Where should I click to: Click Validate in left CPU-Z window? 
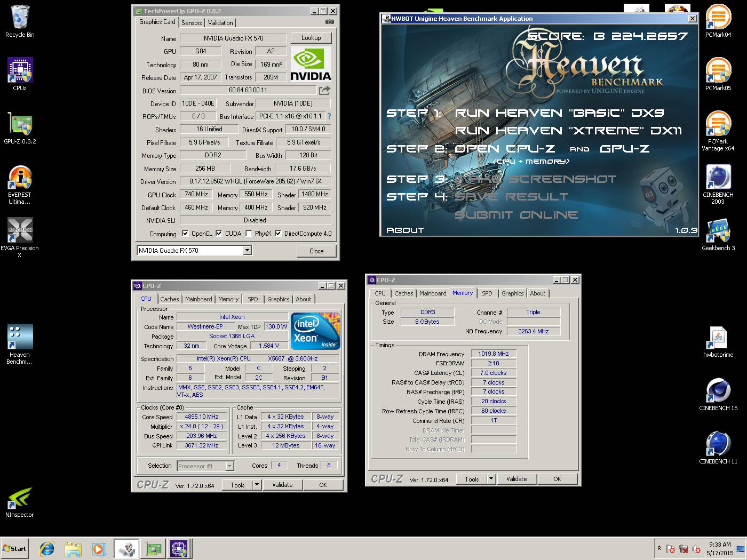[x=282, y=485]
